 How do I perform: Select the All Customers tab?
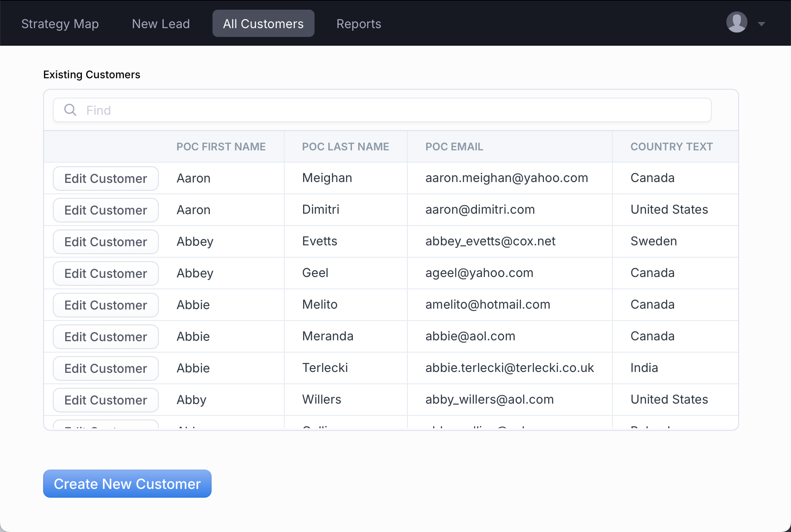263,24
